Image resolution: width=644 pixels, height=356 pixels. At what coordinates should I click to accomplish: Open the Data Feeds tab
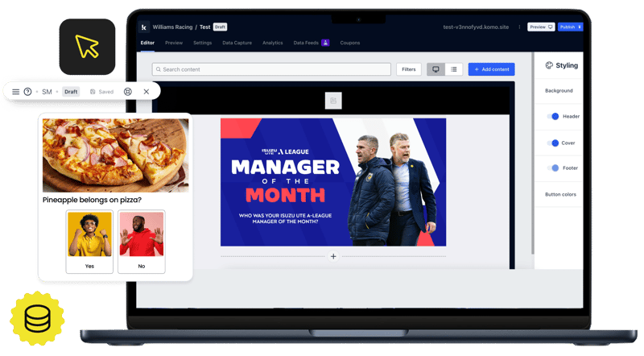pos(306,43)
